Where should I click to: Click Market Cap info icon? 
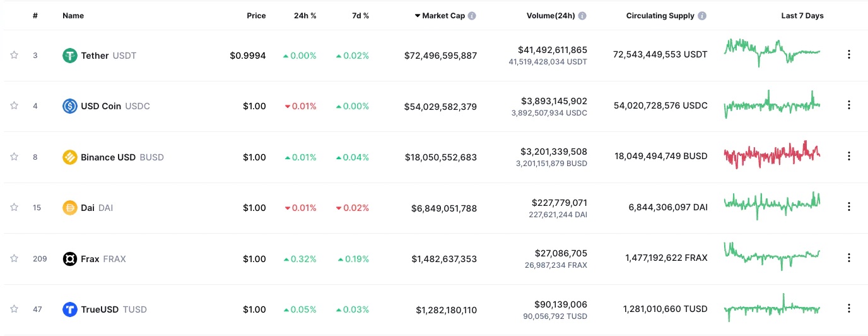(x=472, y=16)
